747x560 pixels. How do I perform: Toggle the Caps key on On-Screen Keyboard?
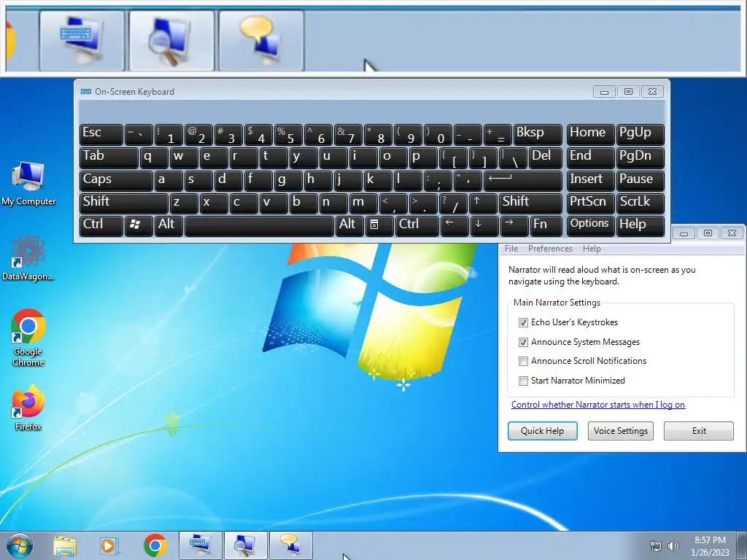pyautogui.click(x=116, y=181)
